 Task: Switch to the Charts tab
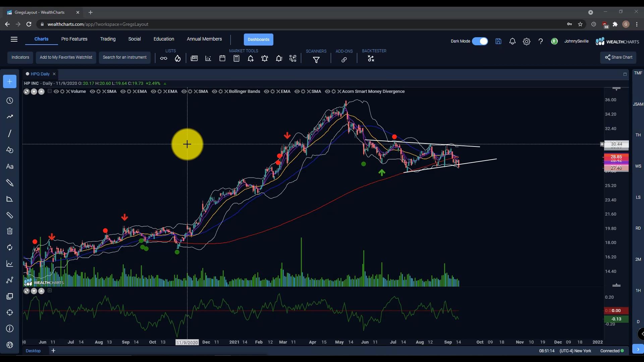pyautogui.click(x=41, y=39)
